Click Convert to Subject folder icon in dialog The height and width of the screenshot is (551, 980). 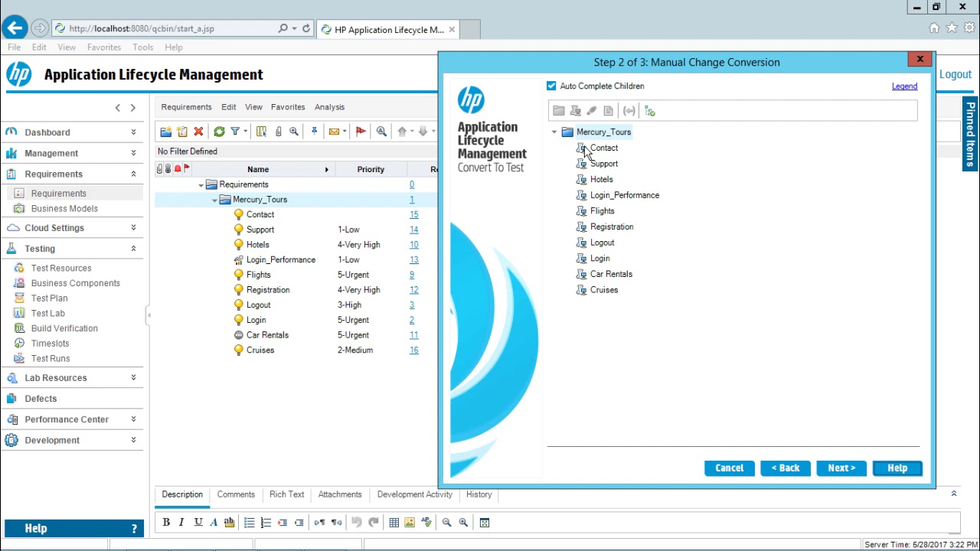tap(559, 111)
